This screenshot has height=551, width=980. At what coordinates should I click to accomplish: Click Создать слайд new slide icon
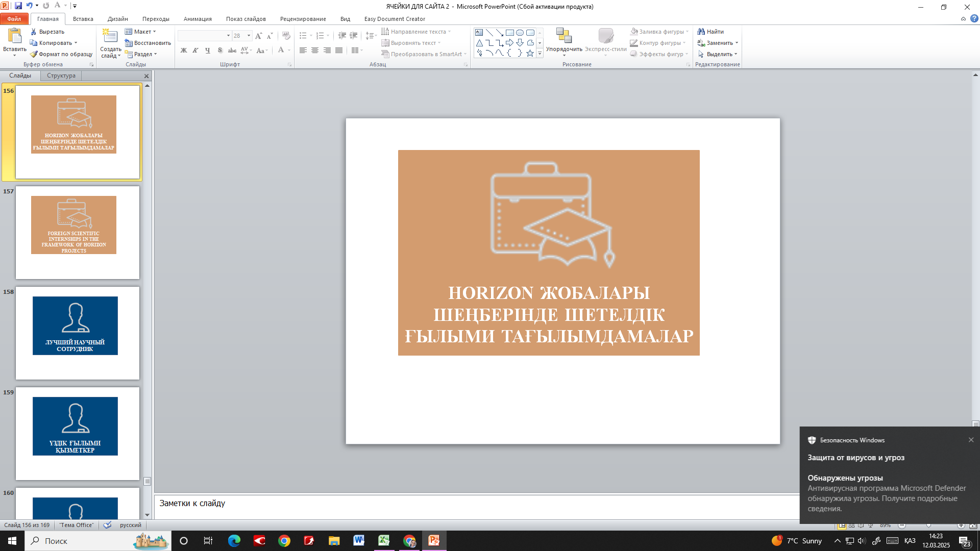(x=110, y=36)
